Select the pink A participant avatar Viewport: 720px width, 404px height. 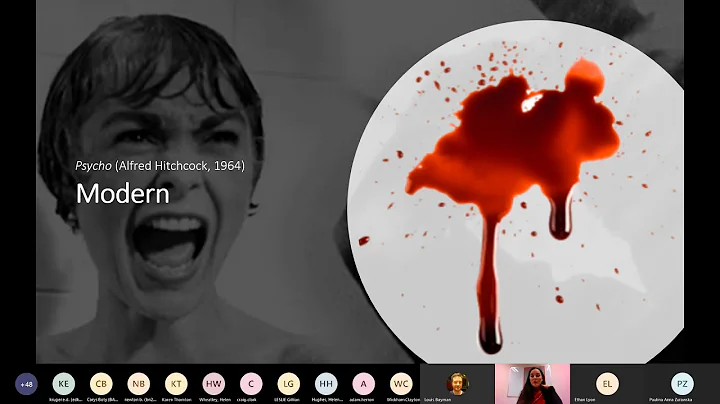364,384
